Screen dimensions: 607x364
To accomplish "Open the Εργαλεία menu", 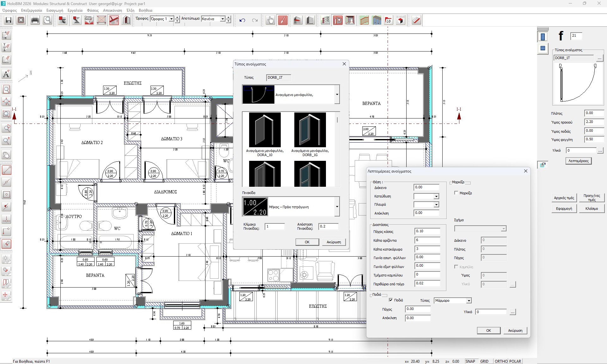I will [x=75, y=10].
